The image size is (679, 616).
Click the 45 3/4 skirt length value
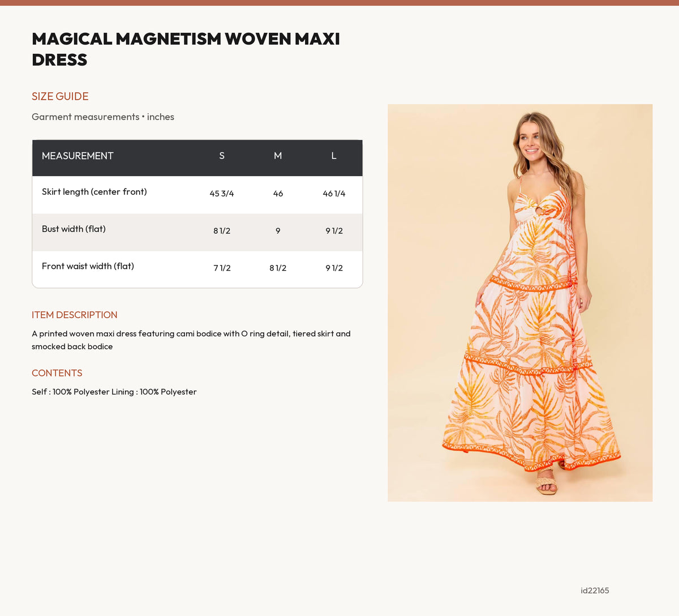pos(222,194)
